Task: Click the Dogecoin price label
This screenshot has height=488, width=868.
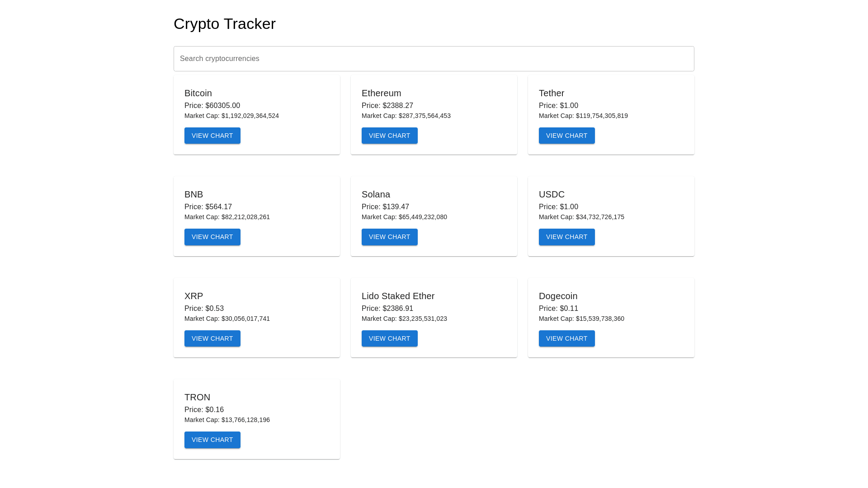Action: 558,308
